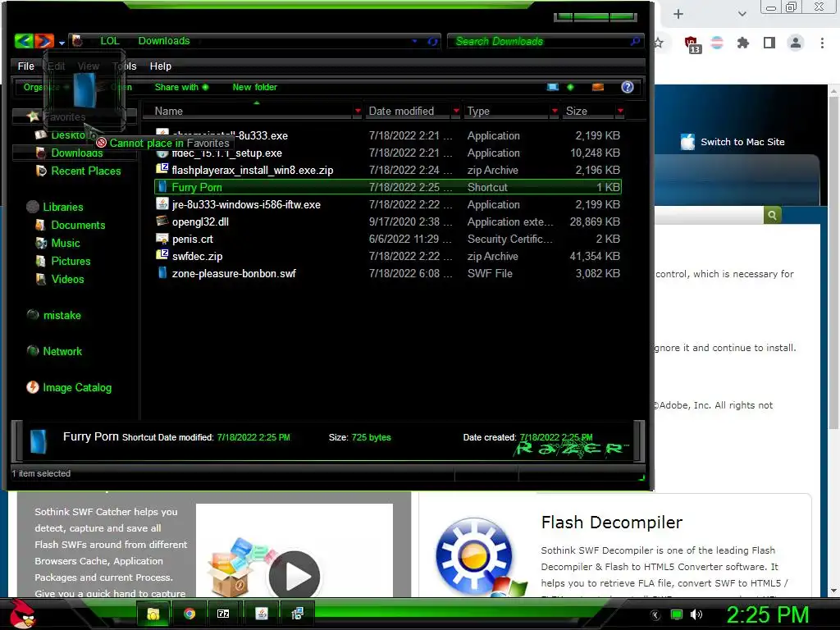
Task: Click the Angry Birds start button
Action: click(x=22, y=614)
